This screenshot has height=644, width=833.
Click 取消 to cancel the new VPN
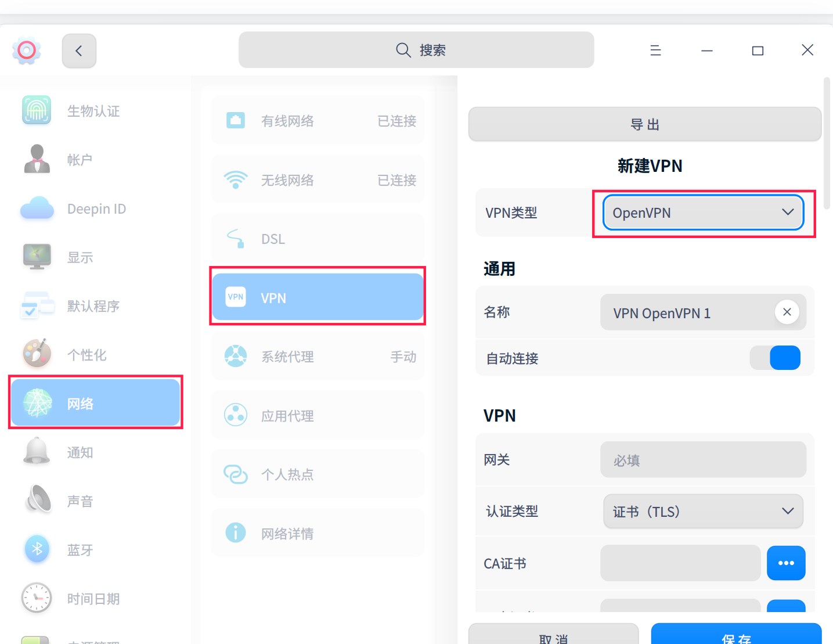coord(553,634)
